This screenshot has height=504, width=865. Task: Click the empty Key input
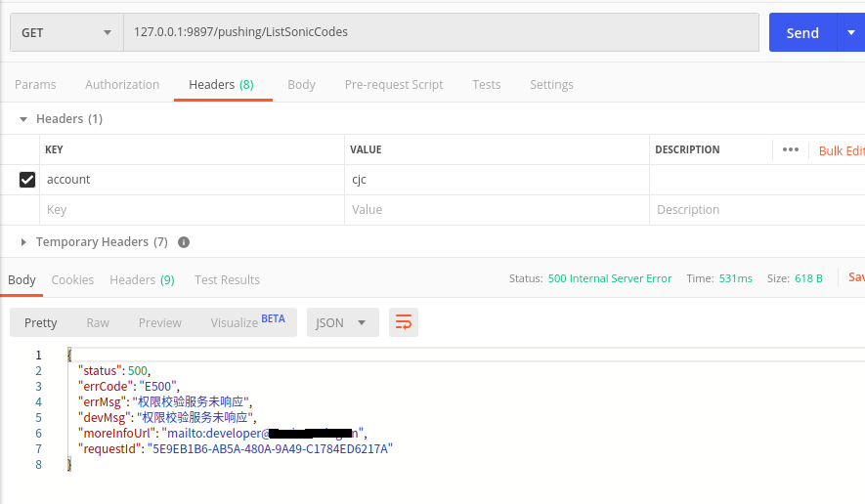click(x=192, y=210)
